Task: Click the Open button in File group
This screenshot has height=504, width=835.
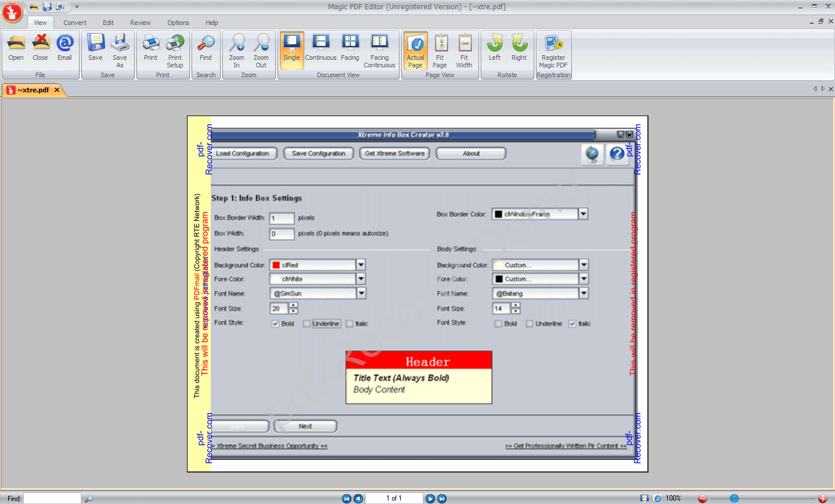Action: point(16,48)
